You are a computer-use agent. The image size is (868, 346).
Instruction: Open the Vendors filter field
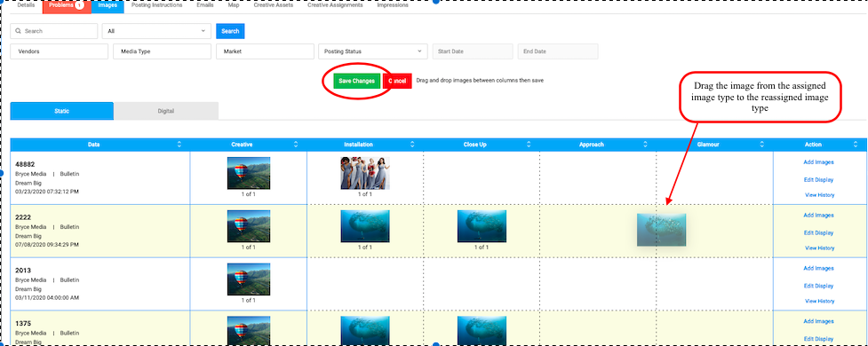[60, 51]
